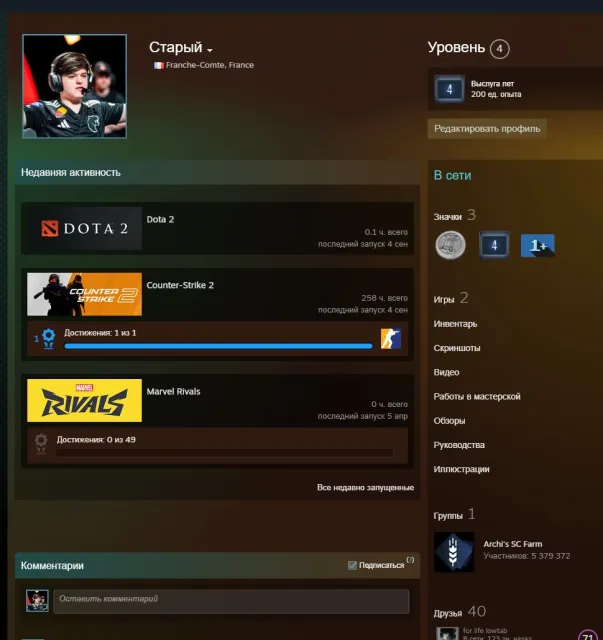Open Обзоры reviews page

click(449, 420)
